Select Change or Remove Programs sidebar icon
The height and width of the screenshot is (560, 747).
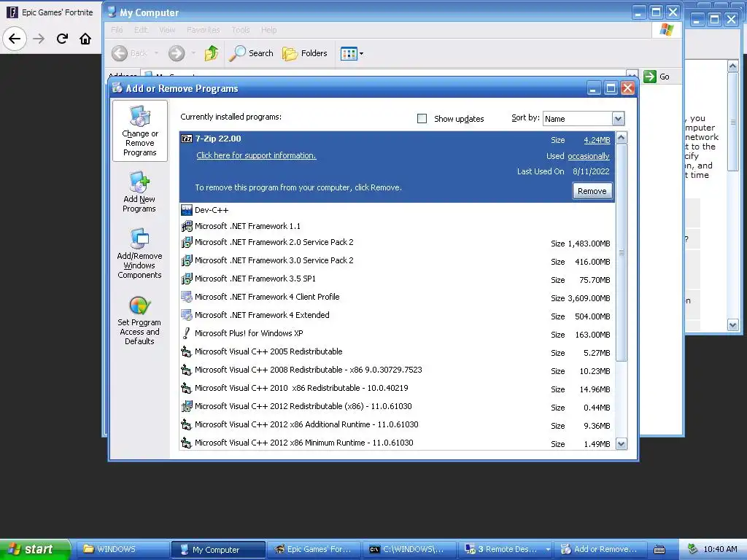[x=139, y=131]
